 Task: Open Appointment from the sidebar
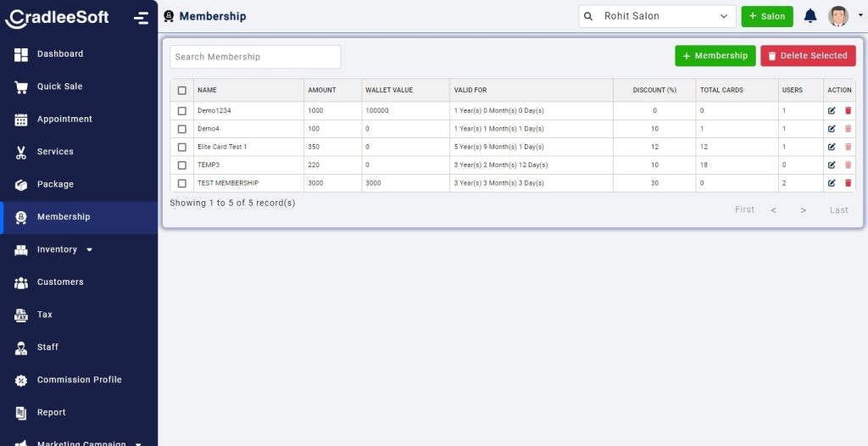(64, 120)
